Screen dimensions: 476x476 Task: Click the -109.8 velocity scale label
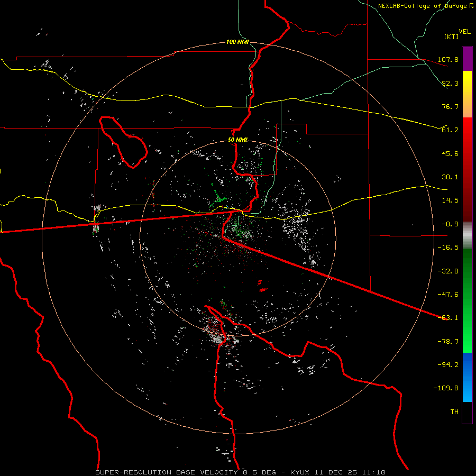(x=446, y=388)
